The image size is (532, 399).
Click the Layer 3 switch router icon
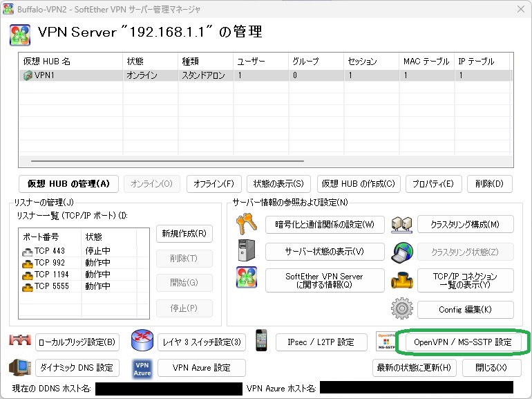(x=142, y=340)
